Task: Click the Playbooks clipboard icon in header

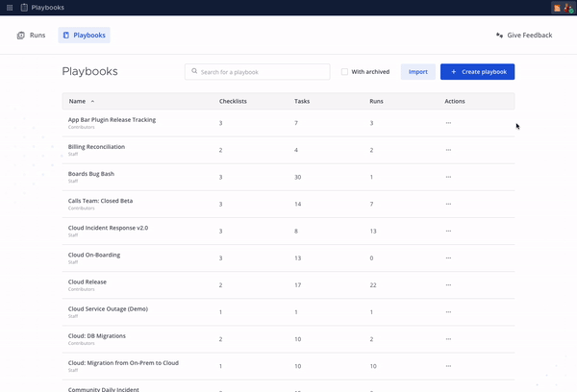Action: 24,8
